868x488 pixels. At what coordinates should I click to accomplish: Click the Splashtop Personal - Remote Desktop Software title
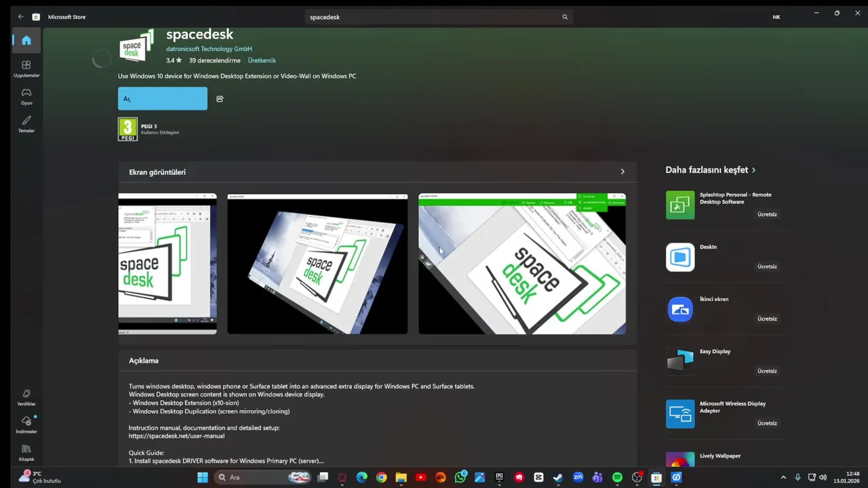(x=736, y=198)
